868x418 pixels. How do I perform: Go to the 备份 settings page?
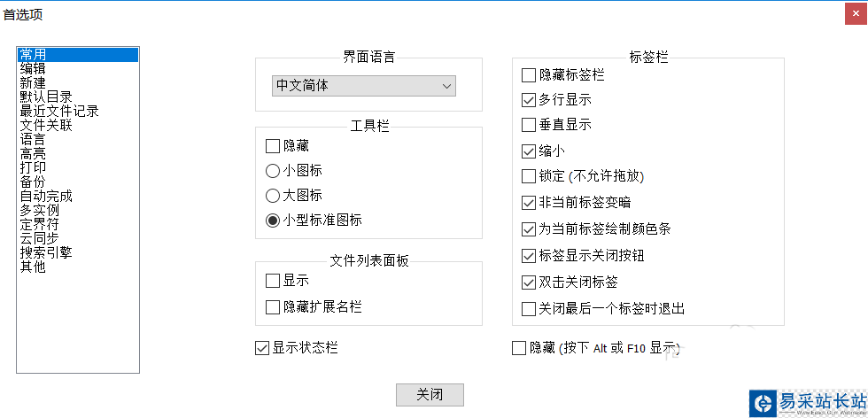(x=33, y=182)
